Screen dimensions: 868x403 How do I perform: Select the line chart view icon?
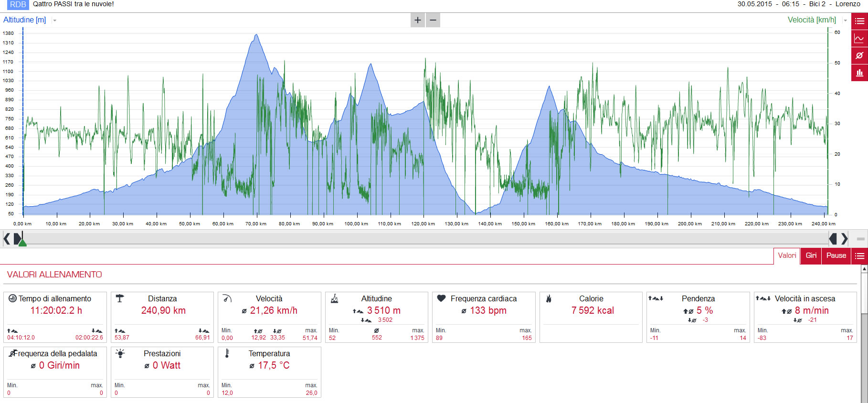pyautogui.click(x=859, y=38)
